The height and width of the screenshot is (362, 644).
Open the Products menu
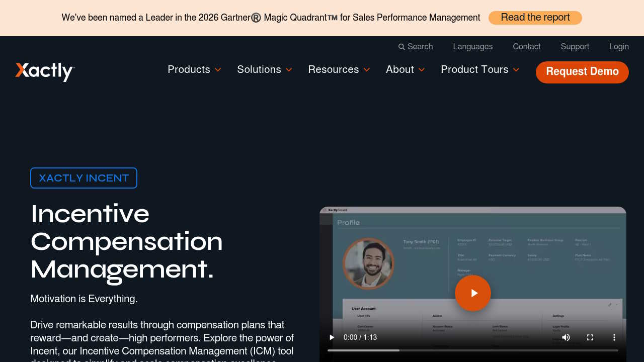189,69
